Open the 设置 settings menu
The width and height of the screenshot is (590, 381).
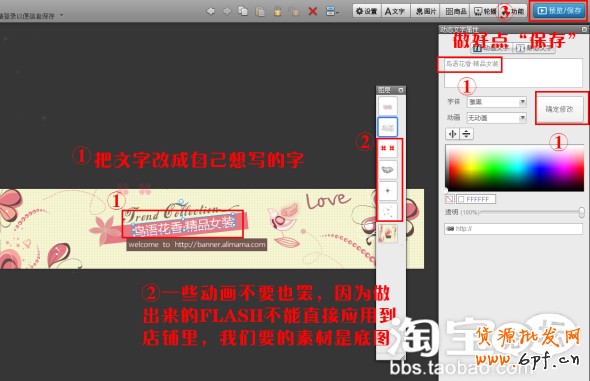tap(366, 11)
